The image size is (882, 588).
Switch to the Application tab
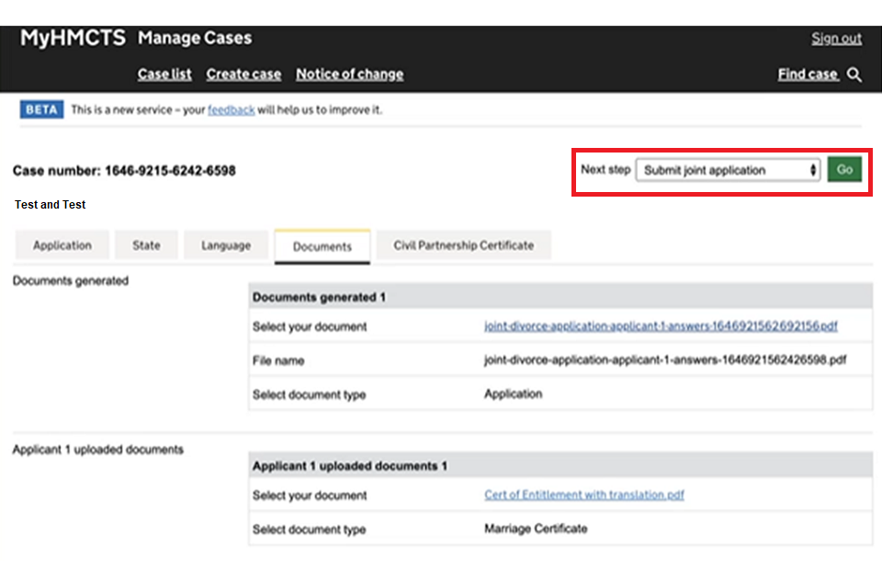point(62,245)
